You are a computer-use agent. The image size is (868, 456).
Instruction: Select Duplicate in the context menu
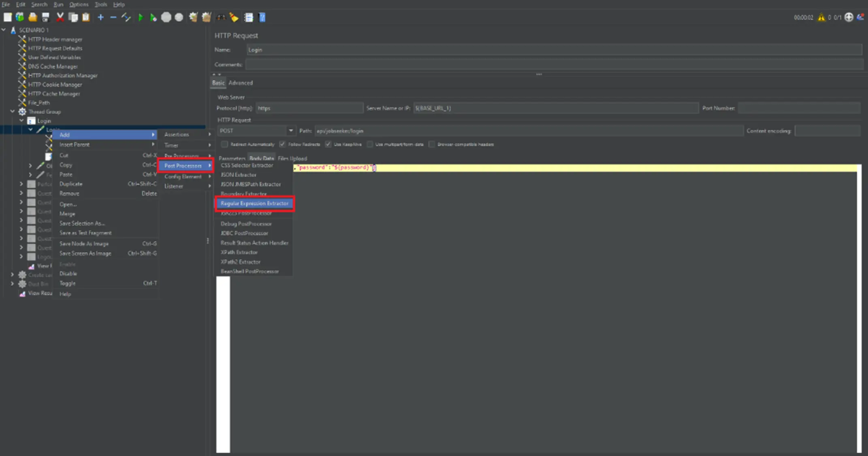(x=71, y=184)
